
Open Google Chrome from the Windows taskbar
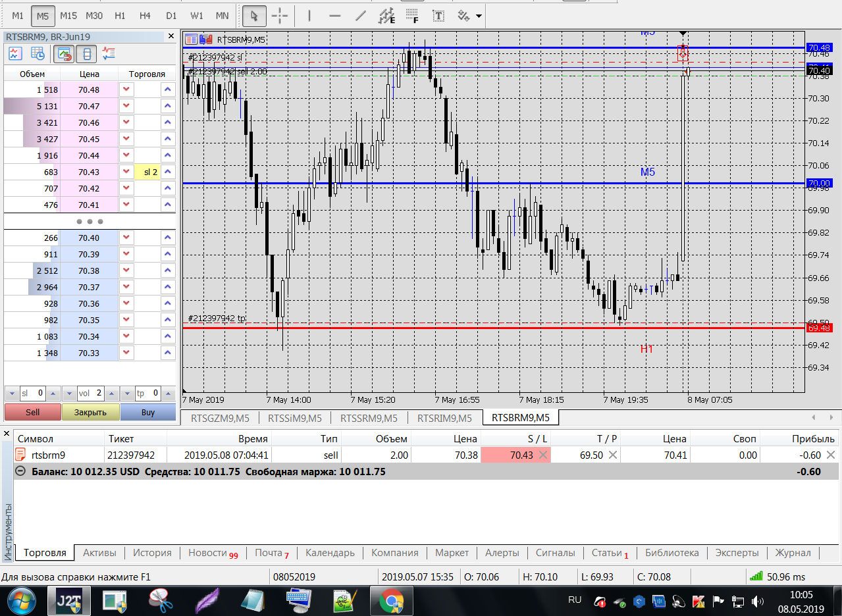pos(391,601)
